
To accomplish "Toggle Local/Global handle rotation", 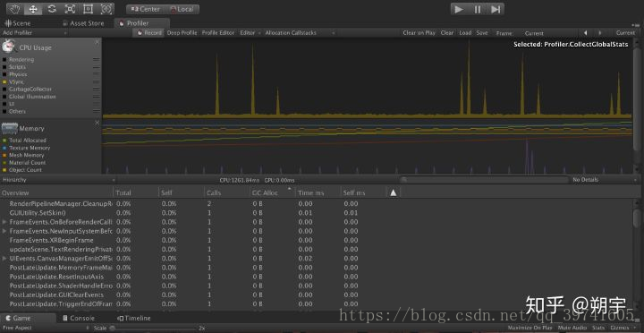I will (182, 9).
